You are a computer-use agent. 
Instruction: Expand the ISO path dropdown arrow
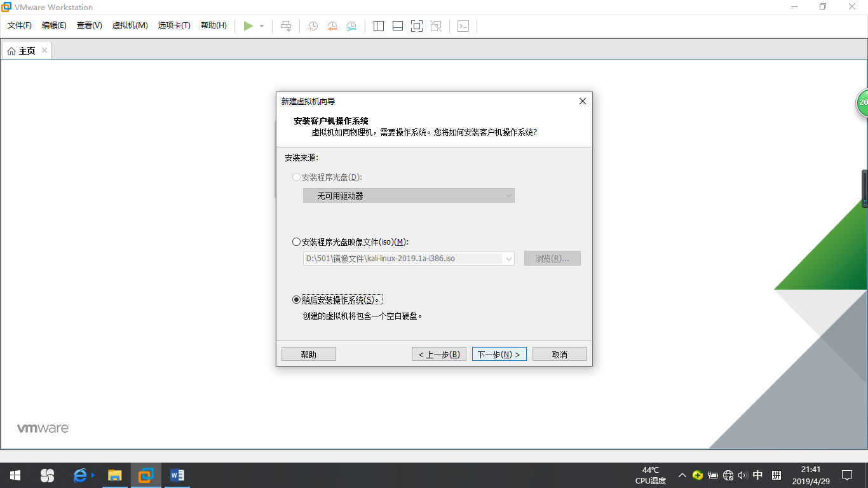[508, 259]
